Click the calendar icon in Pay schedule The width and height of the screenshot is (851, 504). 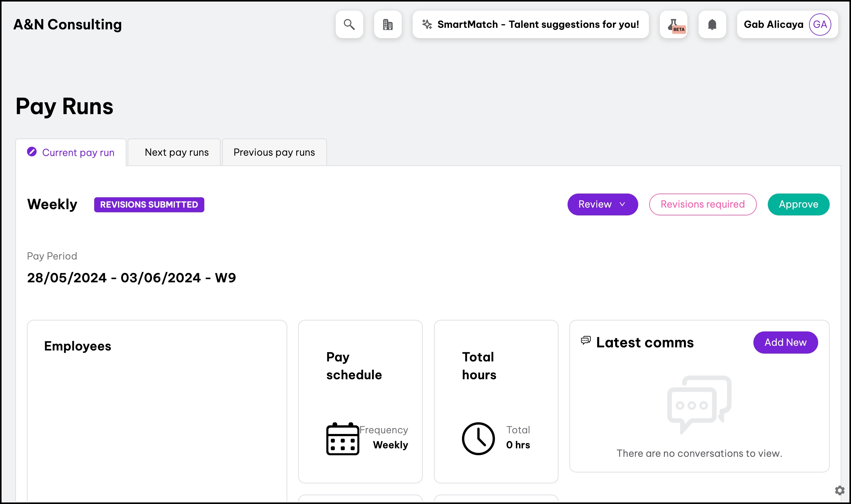point(342,438)
